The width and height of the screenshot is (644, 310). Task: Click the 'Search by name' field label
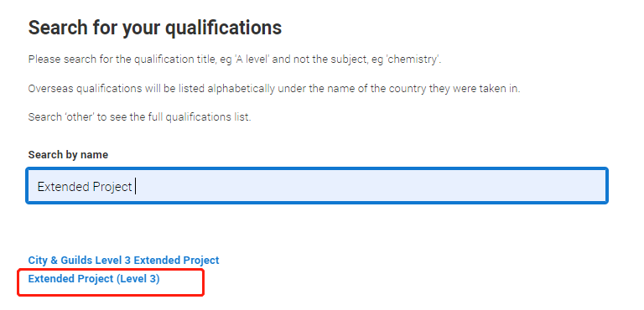(68, 155)
